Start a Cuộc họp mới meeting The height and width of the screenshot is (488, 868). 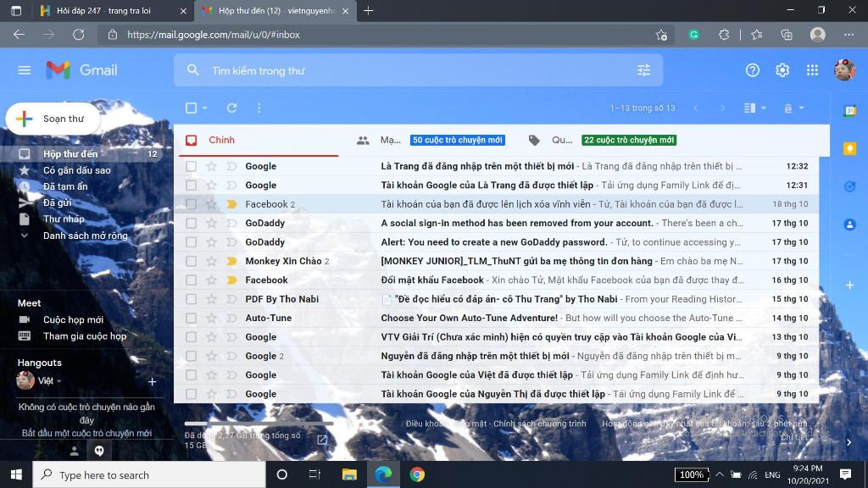[73, 319]
